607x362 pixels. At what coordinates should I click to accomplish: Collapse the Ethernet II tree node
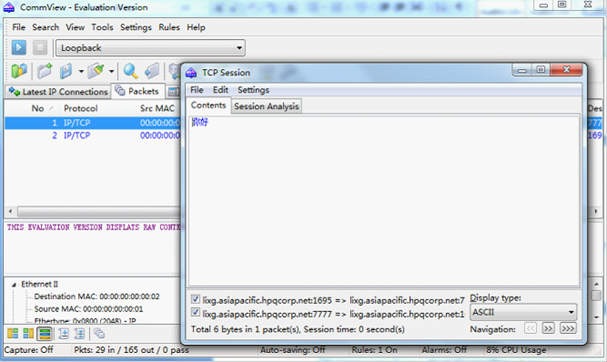tap(14, 285)
